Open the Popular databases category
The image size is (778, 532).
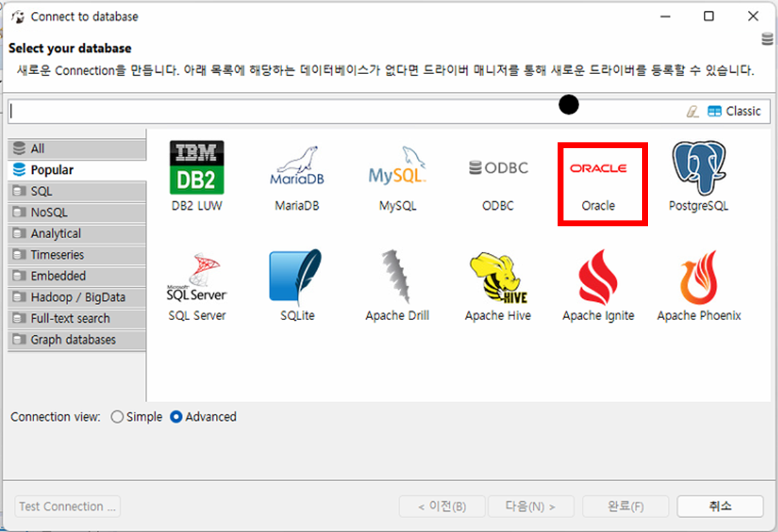[x=77, y=170]
